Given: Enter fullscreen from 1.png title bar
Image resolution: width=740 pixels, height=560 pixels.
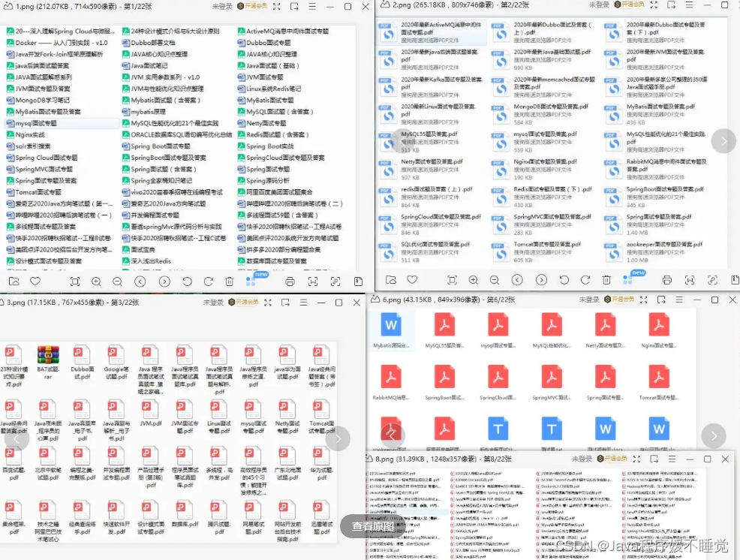Looking at the screenshot, I should [276, 7].
